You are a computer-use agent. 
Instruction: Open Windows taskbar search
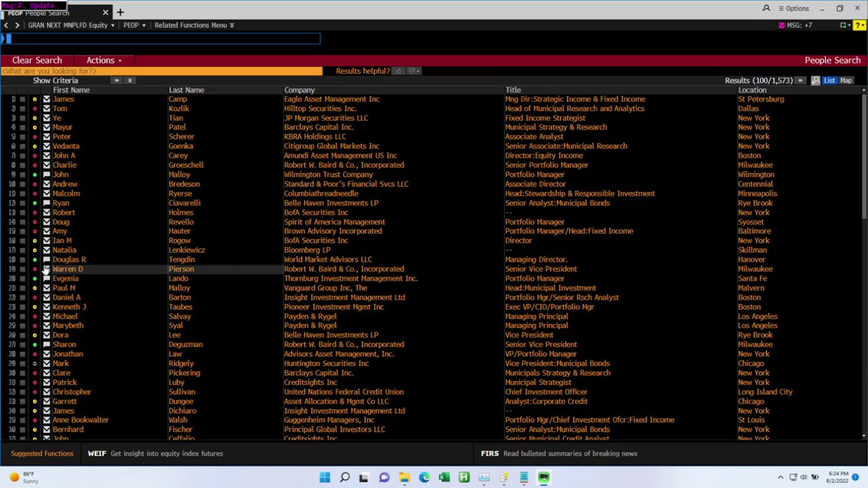(x=344, y=478)
